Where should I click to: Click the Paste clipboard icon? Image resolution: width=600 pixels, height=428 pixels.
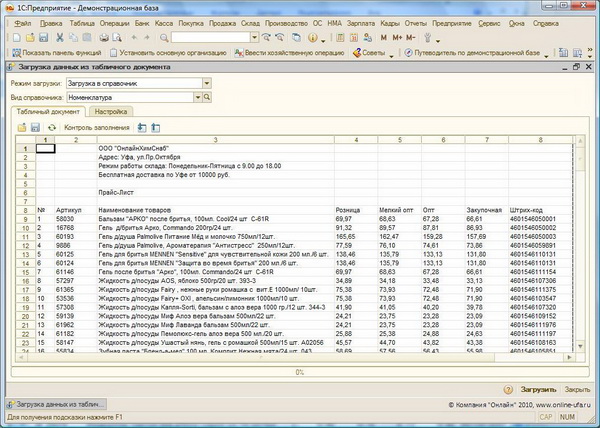[x=87, y=37]
